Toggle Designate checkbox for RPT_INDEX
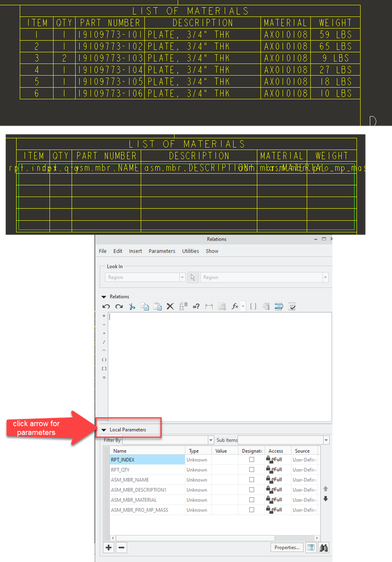This screenshot has height=562, width=392. (251, 460)
